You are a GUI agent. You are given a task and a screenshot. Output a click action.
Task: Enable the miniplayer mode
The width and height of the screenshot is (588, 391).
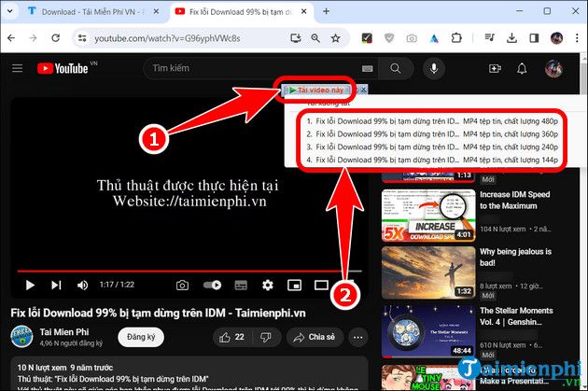(294, 286)
